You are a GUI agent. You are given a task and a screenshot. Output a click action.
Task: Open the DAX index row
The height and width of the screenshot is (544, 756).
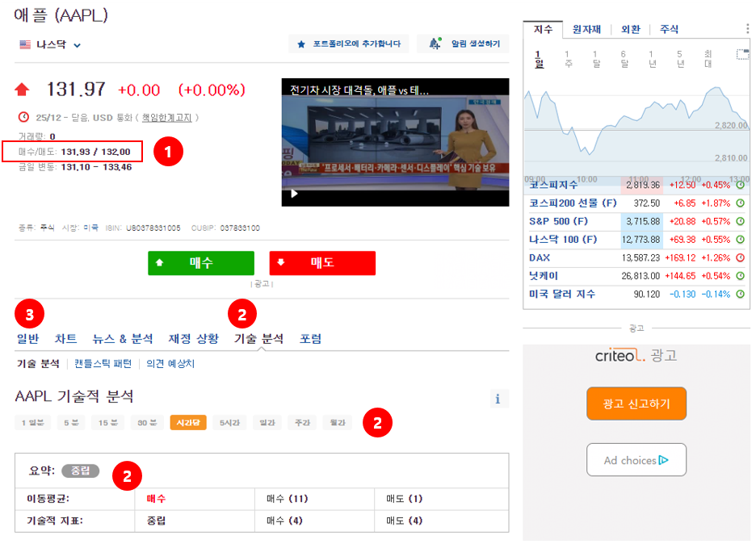[636, 257]
